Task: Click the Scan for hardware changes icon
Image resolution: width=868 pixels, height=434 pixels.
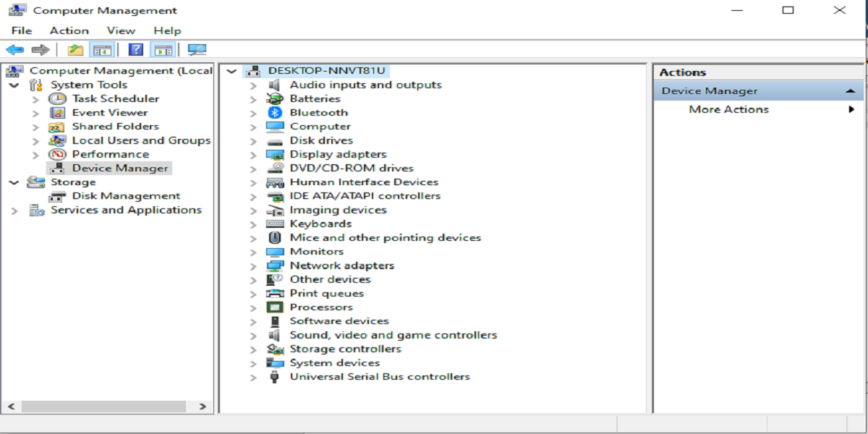Action: 197,50
